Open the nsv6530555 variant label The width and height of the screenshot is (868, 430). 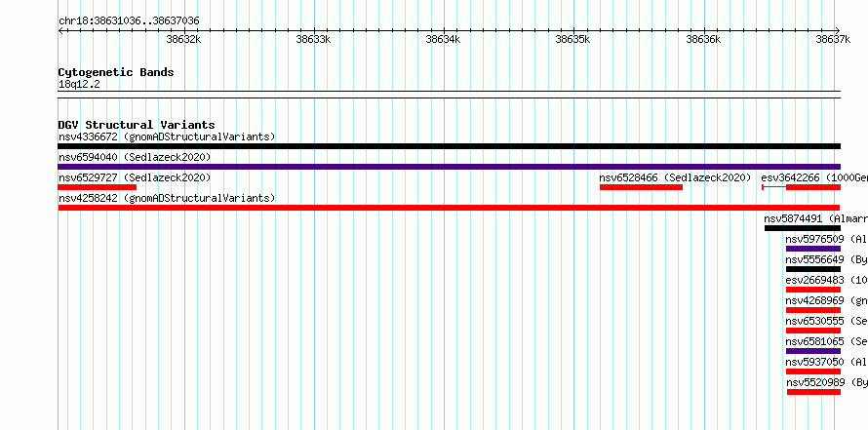point(826,321)
